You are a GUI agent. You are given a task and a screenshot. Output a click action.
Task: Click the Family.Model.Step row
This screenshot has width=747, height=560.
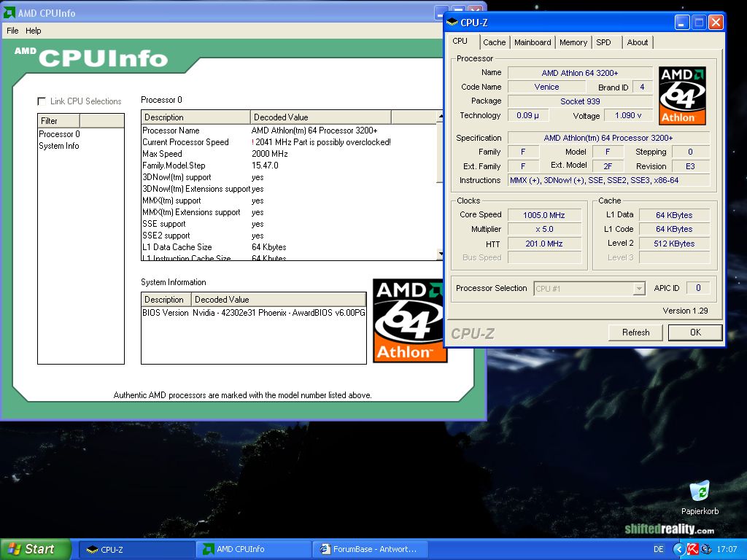289,166
